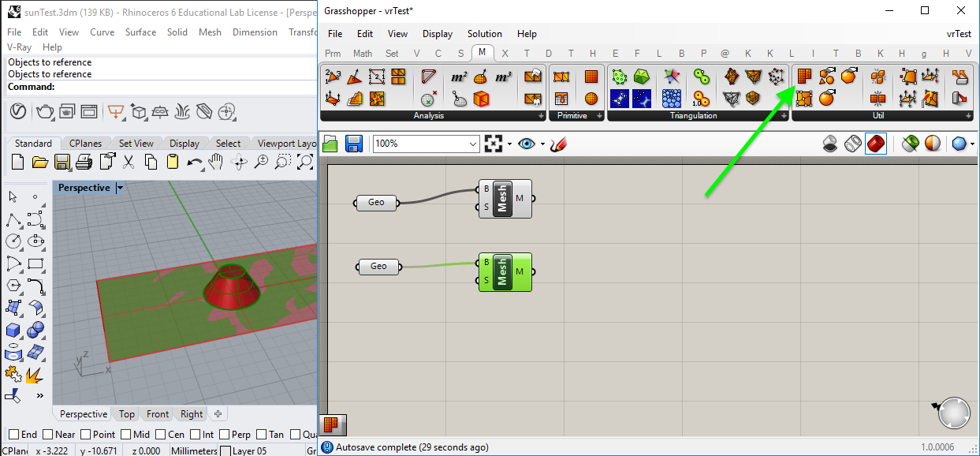Choose the Deconstruct Mesh numbered-triangle icon
This screenshot has width=980, height=456.
[333, 77]
